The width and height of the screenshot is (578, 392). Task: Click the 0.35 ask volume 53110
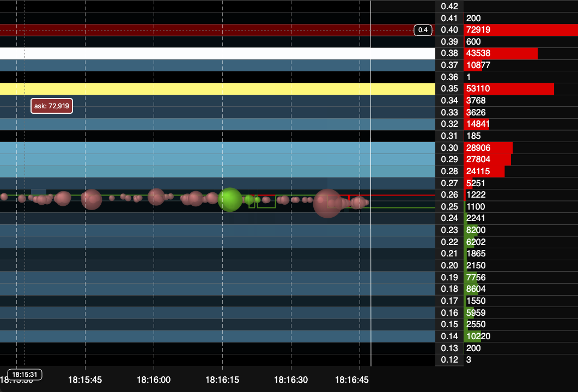(x=478, y=88)
